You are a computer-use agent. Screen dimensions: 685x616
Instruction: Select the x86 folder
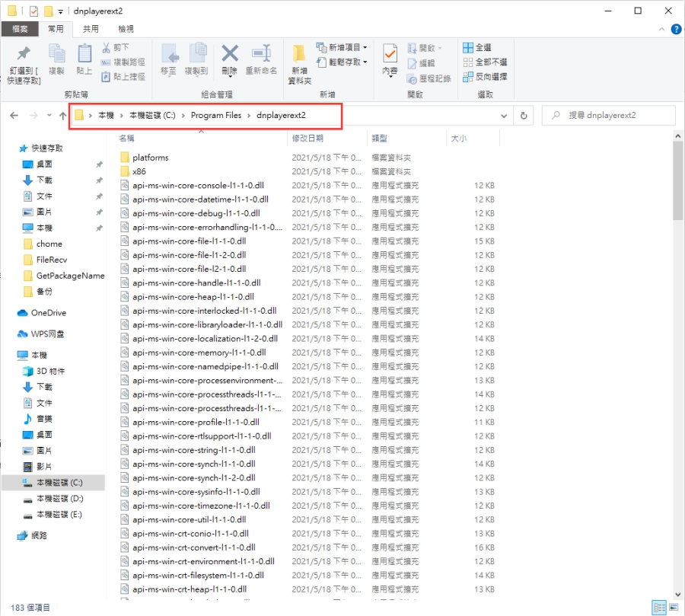coord(139,171)
